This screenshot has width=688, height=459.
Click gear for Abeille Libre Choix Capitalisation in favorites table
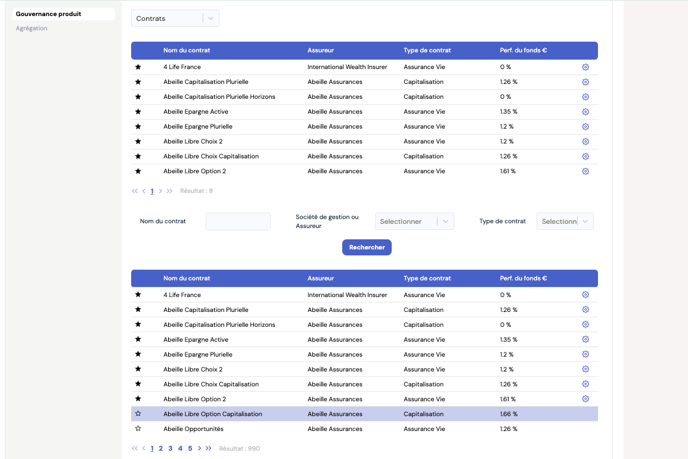point(585,157)
